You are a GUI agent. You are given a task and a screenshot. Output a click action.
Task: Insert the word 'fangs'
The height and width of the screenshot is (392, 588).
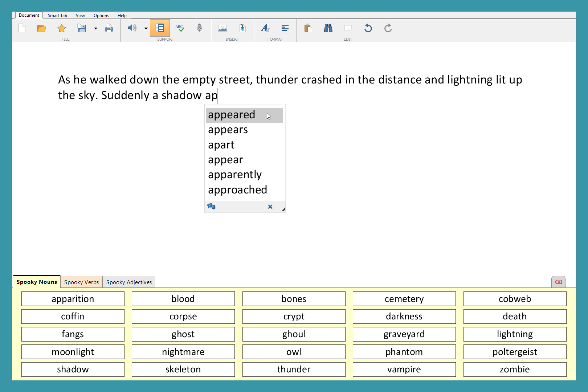point(73,334)
